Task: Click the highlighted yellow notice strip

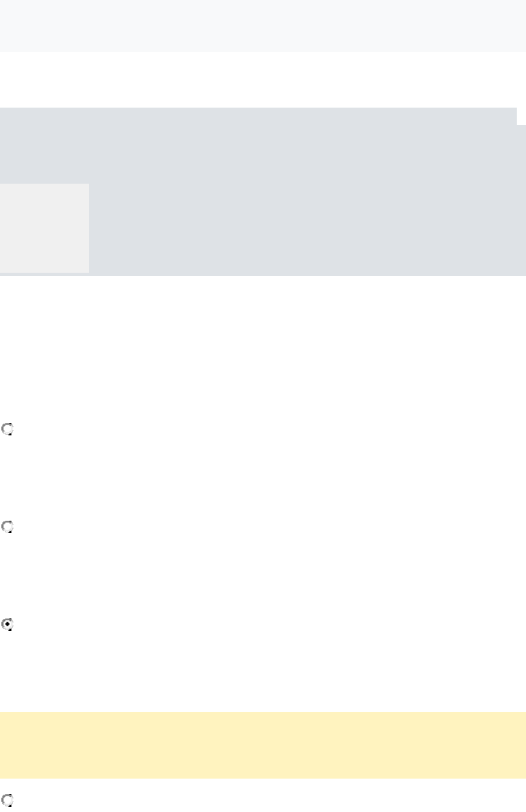Action: click(x=263, y=745)
